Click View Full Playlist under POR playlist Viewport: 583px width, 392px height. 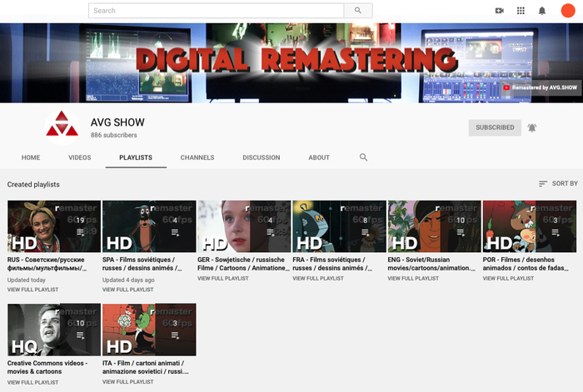508,278
